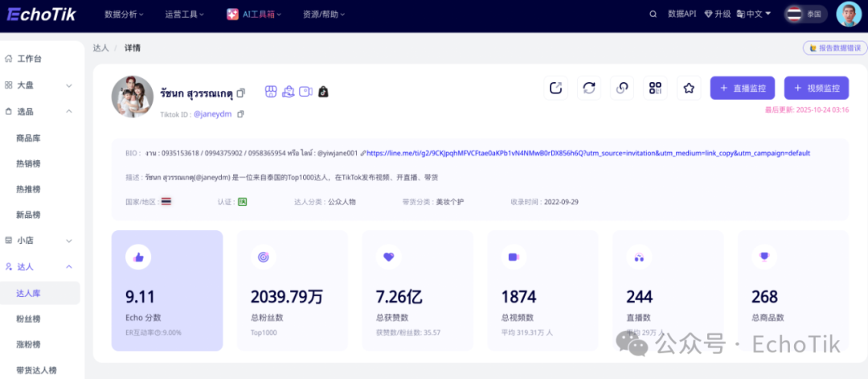Expand the 大盘 sidebar section

pyautogui.click(x=69, y=85)
